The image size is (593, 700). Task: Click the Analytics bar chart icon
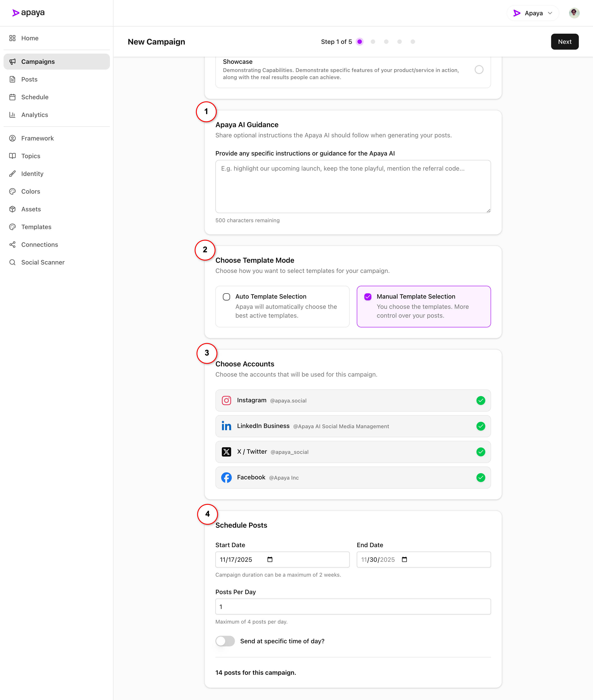(x=12, y=115)
